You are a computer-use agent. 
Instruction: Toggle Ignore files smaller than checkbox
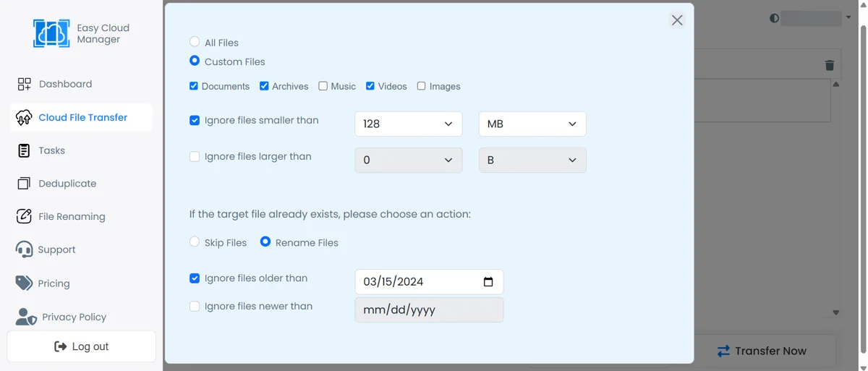pyautogui.click(x=195, y=121)
